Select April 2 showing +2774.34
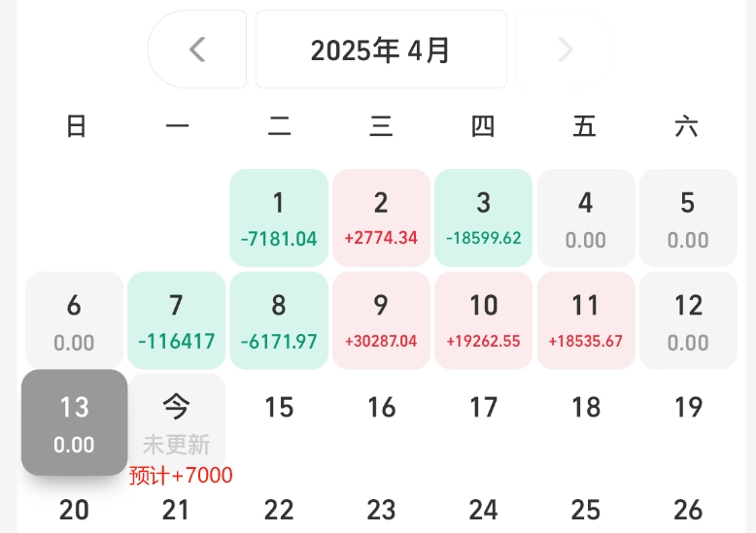 [x=381, y=217]
